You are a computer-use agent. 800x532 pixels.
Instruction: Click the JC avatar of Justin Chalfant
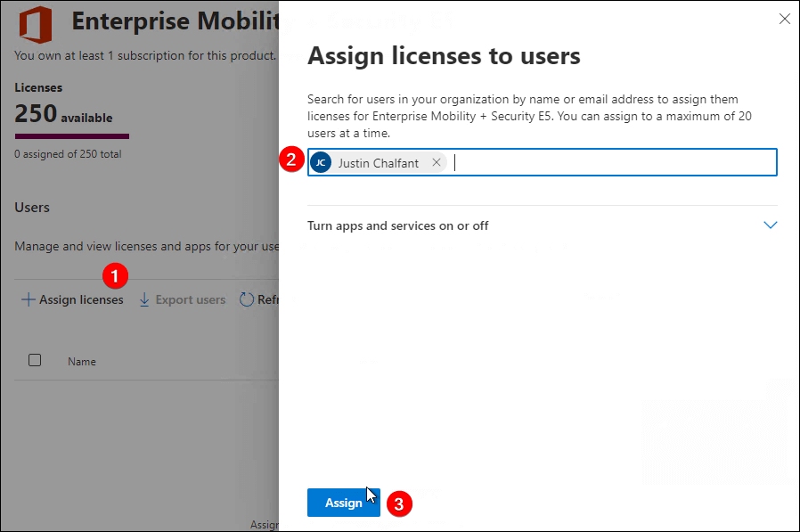tap(321, 162)
